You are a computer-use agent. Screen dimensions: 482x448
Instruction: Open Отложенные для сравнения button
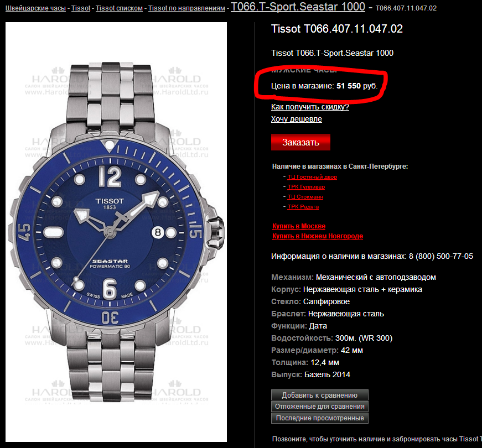(320, 407)
